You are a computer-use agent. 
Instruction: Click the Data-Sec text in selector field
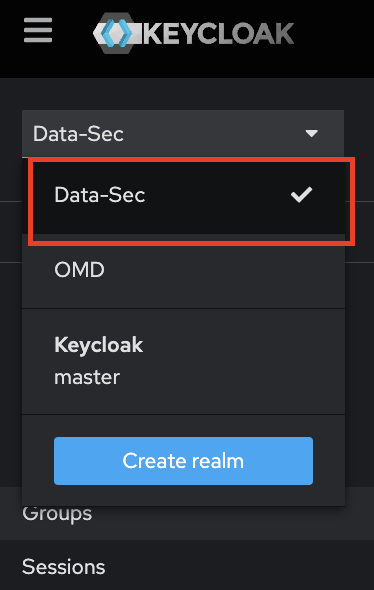point(78,134)
